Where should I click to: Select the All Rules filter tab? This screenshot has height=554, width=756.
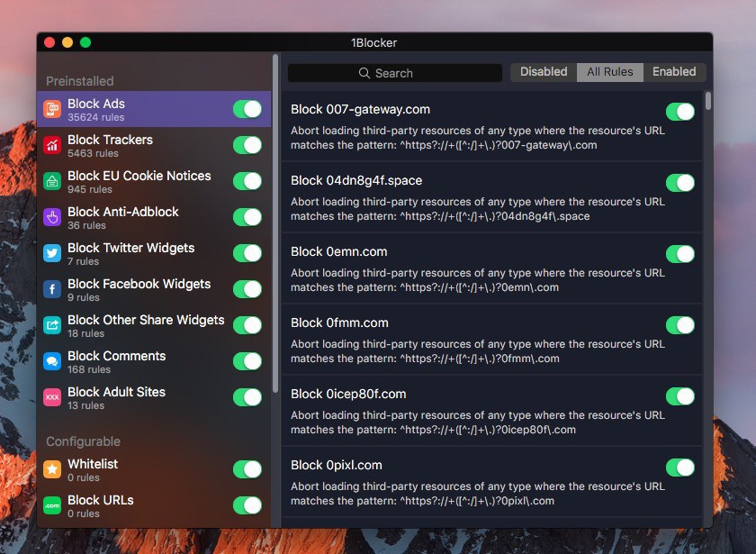point(610,72)
